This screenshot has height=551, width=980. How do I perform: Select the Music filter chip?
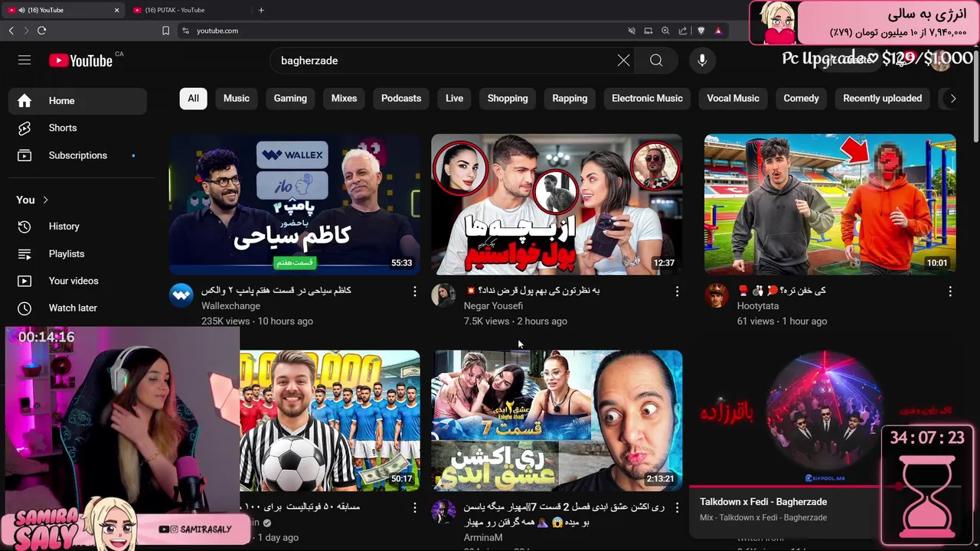pyautogui.click(x=237, y=98)
